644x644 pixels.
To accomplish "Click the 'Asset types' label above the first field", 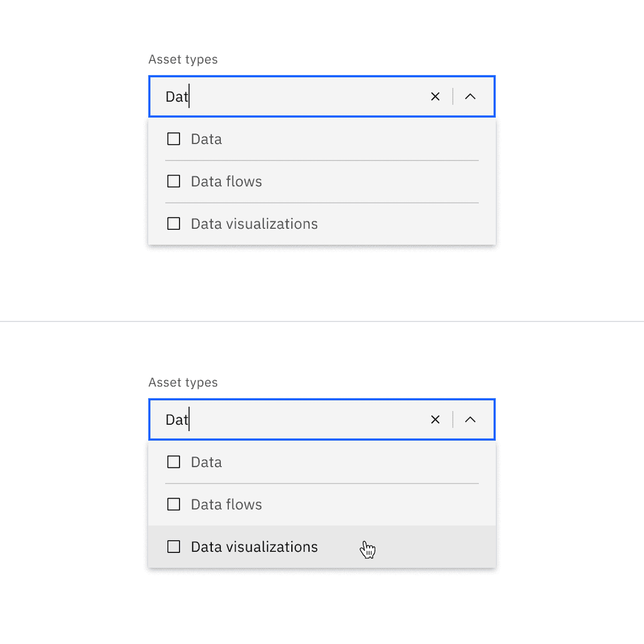I will click(183, 59).
